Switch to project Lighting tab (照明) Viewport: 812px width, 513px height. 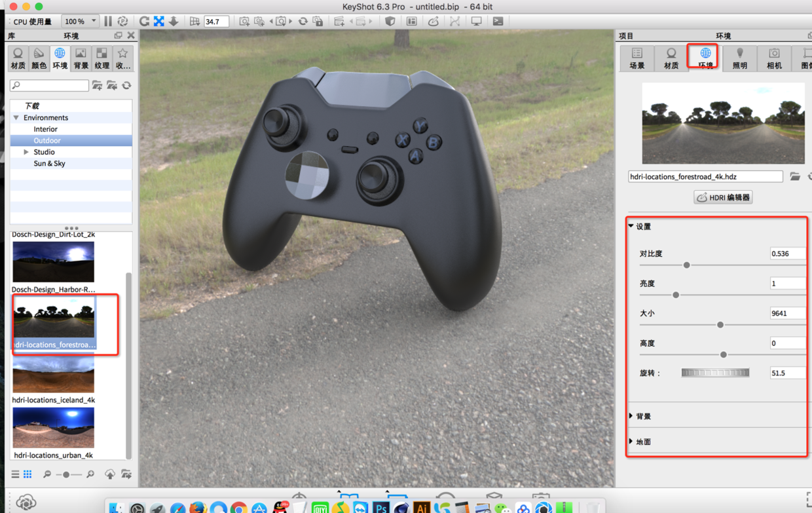739,58
